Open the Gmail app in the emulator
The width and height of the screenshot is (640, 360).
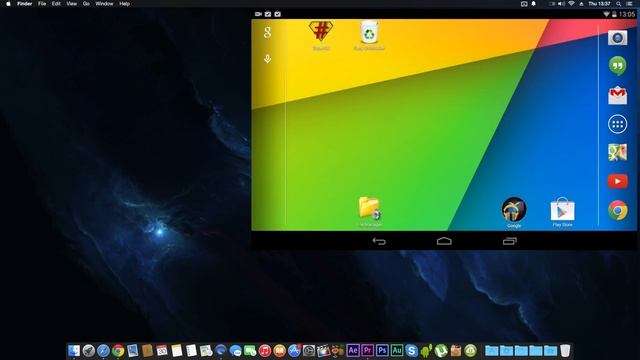618,95
